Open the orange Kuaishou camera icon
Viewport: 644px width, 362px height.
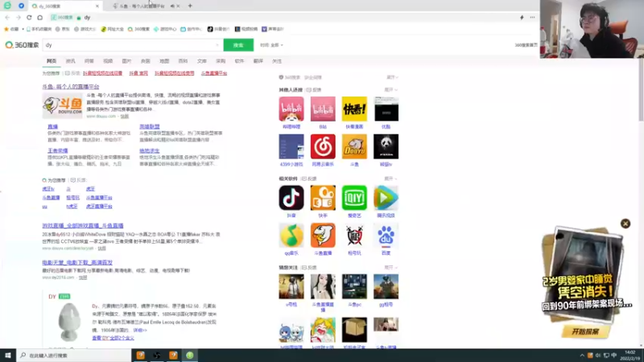pyautogui.click(x=323, y=198)
